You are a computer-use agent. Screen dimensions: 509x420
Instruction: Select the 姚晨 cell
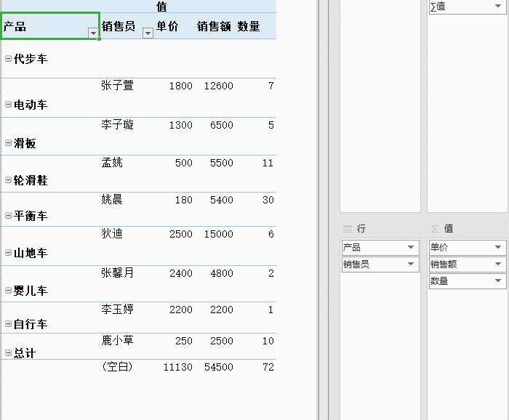click(x=112, y=199)
